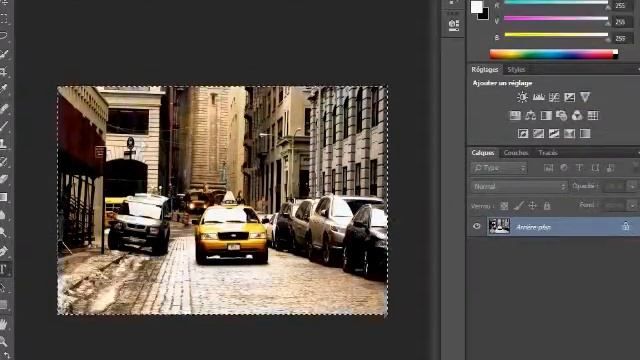The height and width of the screenshot is (360, 640).
Task: Click the Arrière-plan layer thumbnail
Action: point(499,226)
